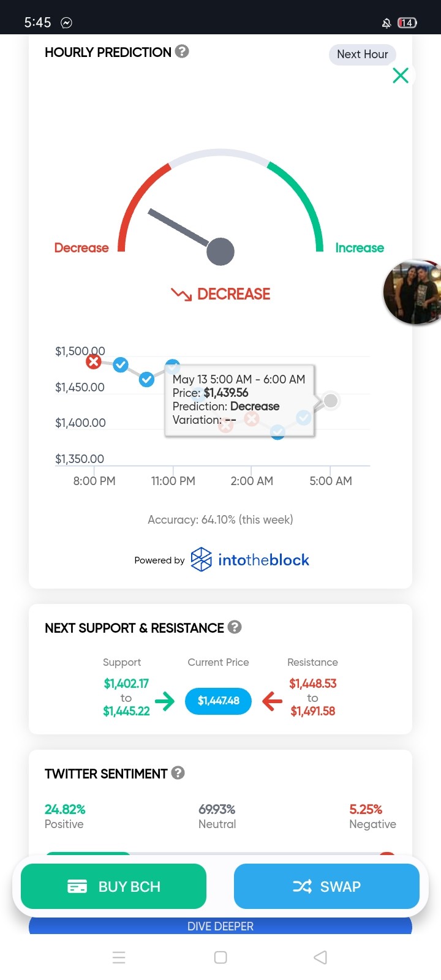The image size is (441, 980).
Task: Tap Messenger chat head profile bubble
Action: pyautogui.click(x=412, y=292)
